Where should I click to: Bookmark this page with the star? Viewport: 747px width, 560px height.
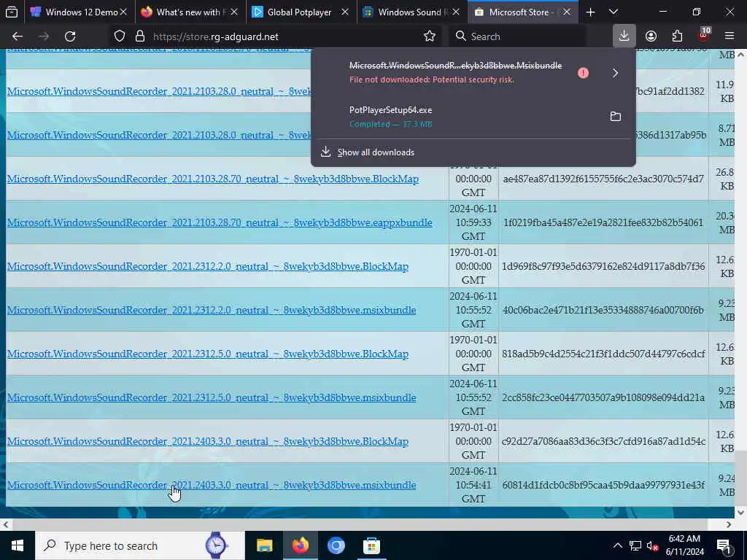coord(429,36)
